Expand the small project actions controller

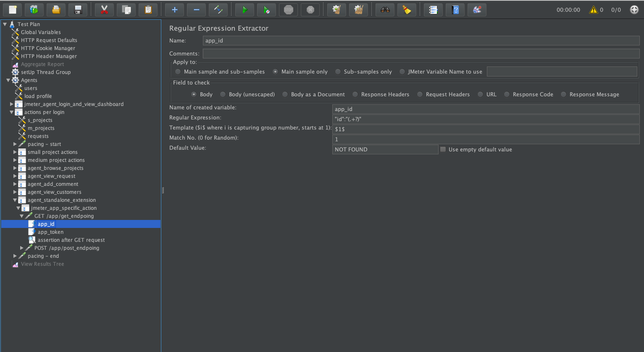pos(15,152)
